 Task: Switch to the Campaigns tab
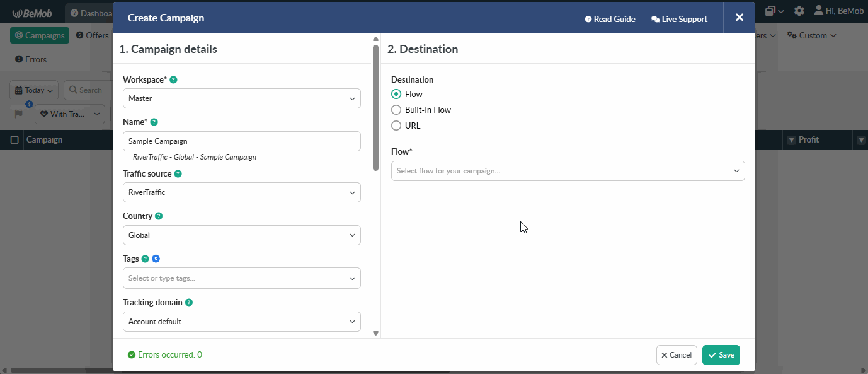coord(40,35)
